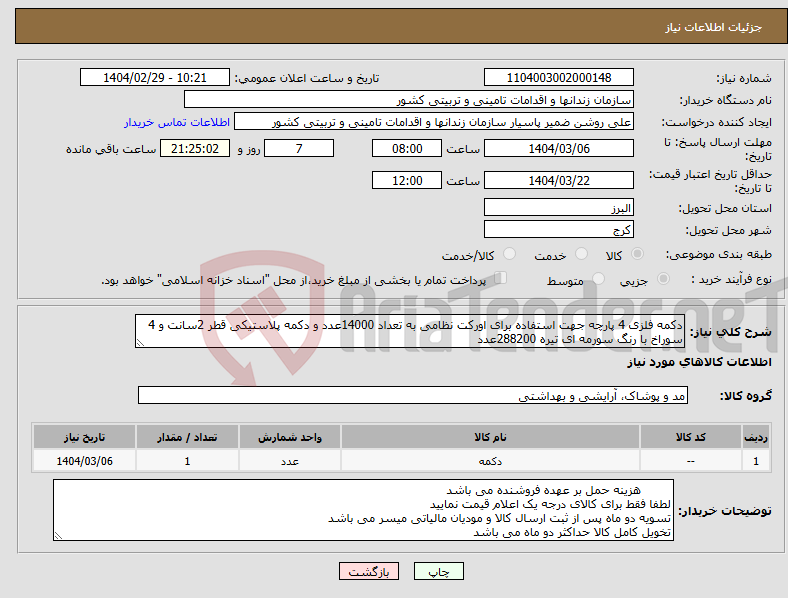
Task: Click the نام کالا column header
Action: [x=490, y=437]
